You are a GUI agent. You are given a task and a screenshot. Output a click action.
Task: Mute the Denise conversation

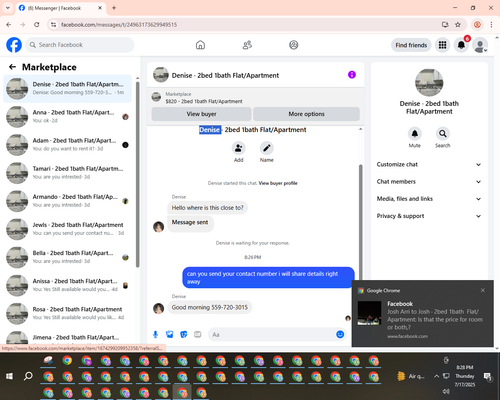[x=415, y=134]
